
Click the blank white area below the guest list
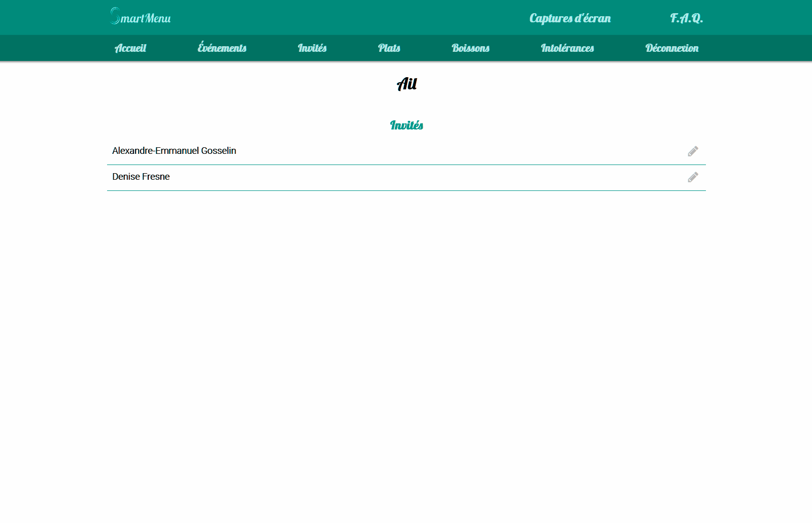coord(406,330)
